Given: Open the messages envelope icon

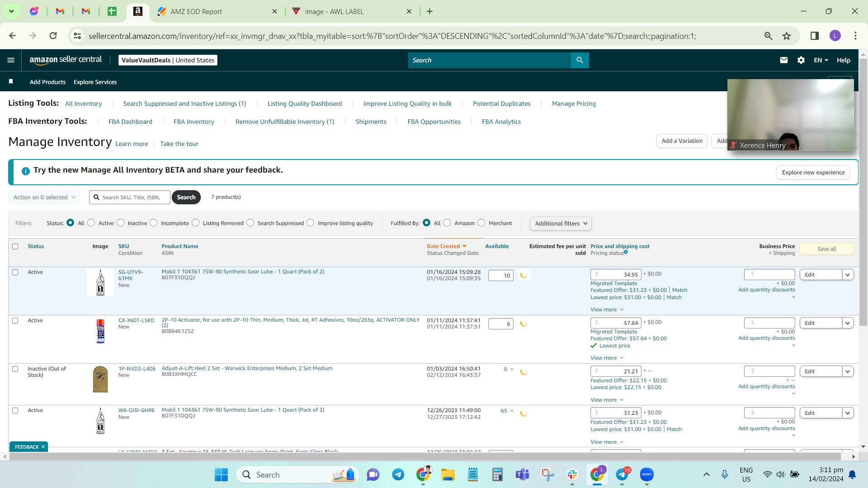Looking at the screenshot, I should click(x=784, y=60).
